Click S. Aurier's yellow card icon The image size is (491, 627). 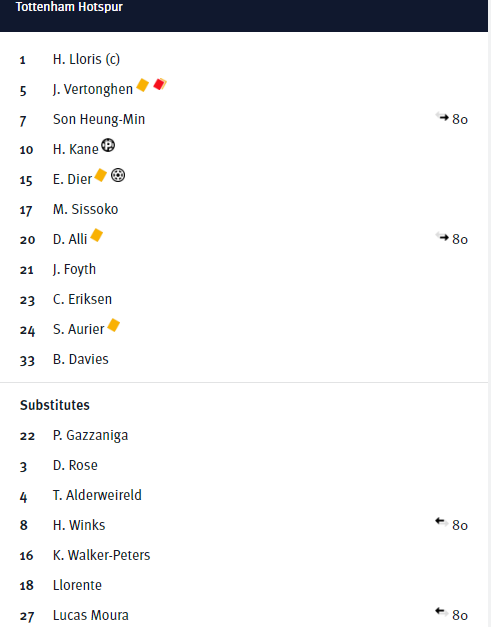coord(114,325)
